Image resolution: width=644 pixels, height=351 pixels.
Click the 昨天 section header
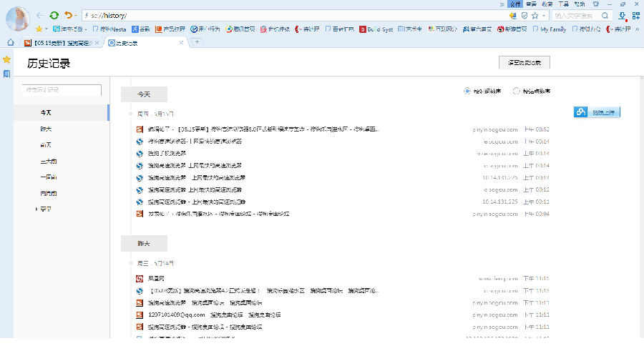(x=144, y=244)
